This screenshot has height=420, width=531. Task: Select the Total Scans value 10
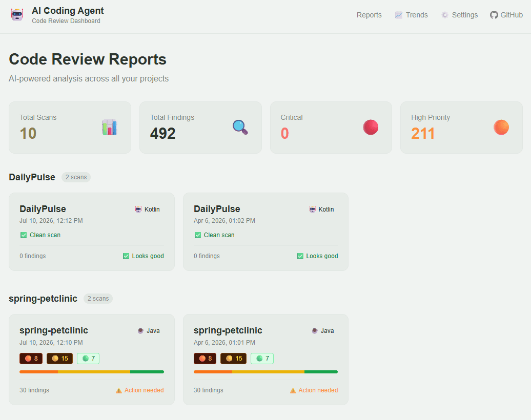click(x=28, y=133)
